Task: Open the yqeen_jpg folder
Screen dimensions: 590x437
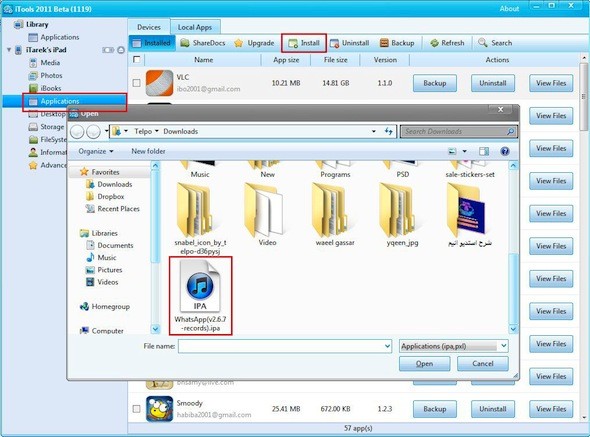Action: click(x=402, y=215)
